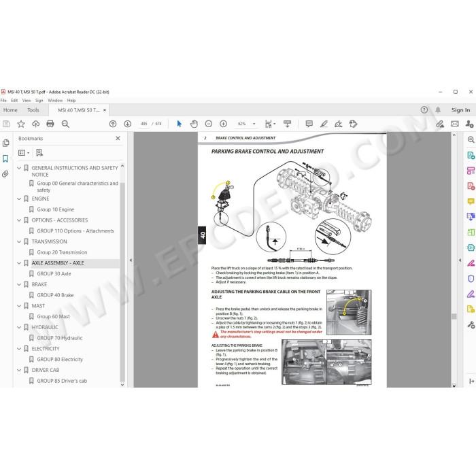The width and height of the screenshot is (476, 476).
Task: Collapse the ELECTRICITY bookmark node
Action: pos(19,348)
